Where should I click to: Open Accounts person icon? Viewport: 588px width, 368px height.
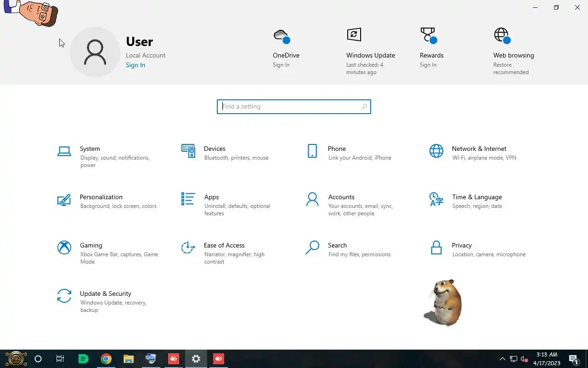click(312, 199)
